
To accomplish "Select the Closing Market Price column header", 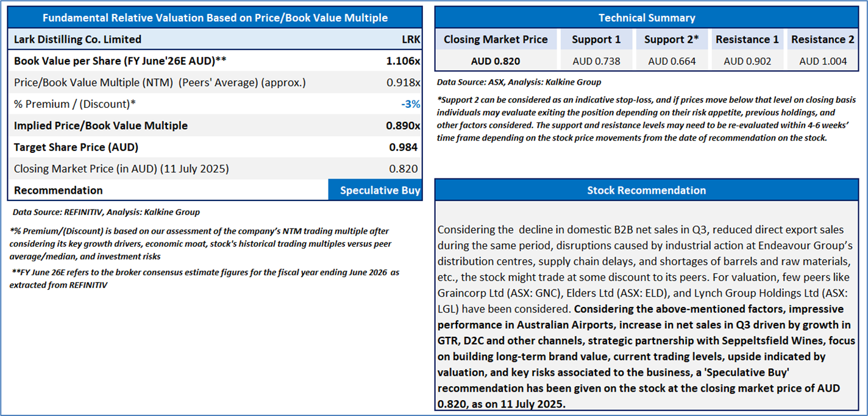I will [496, 40].
